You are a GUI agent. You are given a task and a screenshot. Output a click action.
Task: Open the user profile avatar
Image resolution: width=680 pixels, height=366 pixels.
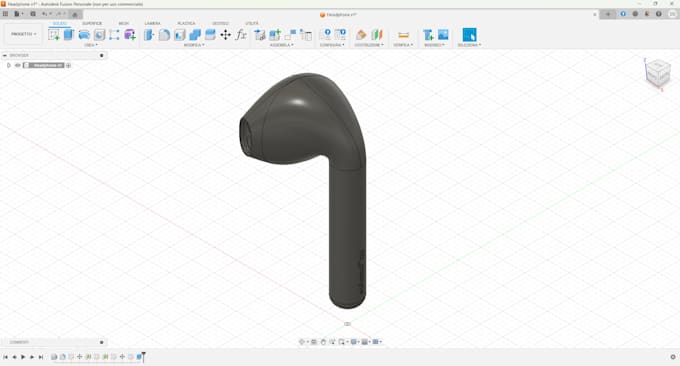click(x=673, y=14)
